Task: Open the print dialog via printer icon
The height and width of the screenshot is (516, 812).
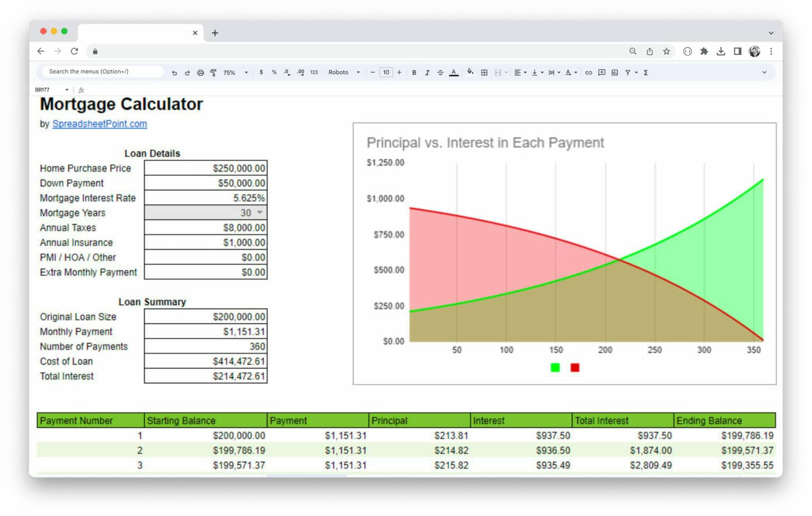Action: pyautogui.click(x=200, y=72)
